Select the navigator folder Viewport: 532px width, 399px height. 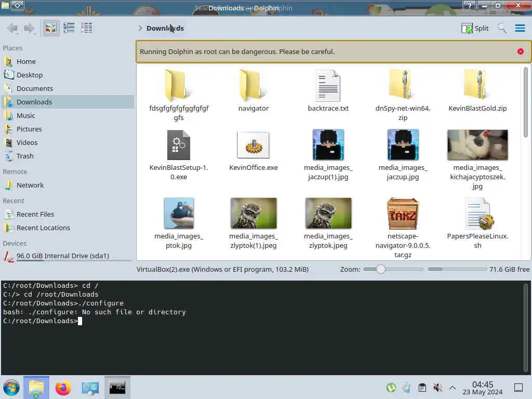click(254, 90)
